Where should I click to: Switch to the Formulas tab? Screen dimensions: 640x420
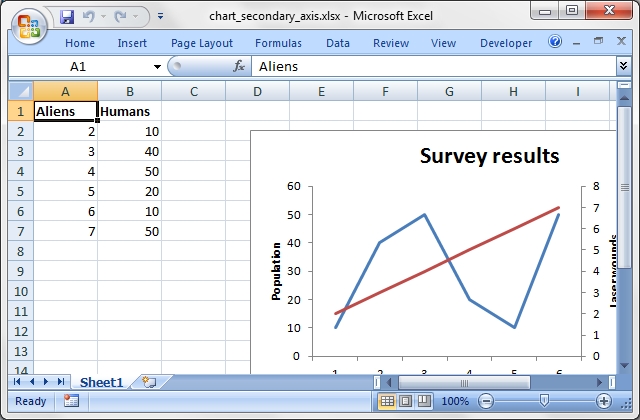pyautogui.click(x=278, y=43)
